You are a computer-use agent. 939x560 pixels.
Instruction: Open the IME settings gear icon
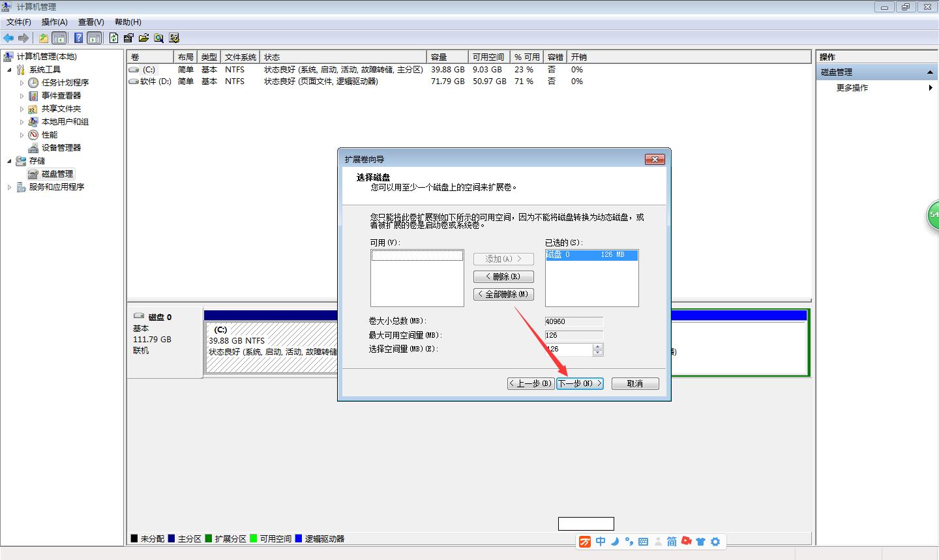pos(715,541)
